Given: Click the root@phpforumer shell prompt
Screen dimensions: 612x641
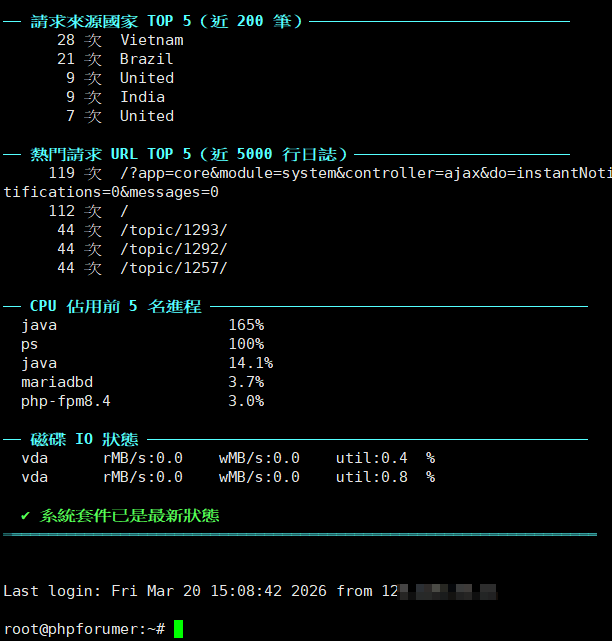Looking at the screenshot, I should click(x=84, y=629).
